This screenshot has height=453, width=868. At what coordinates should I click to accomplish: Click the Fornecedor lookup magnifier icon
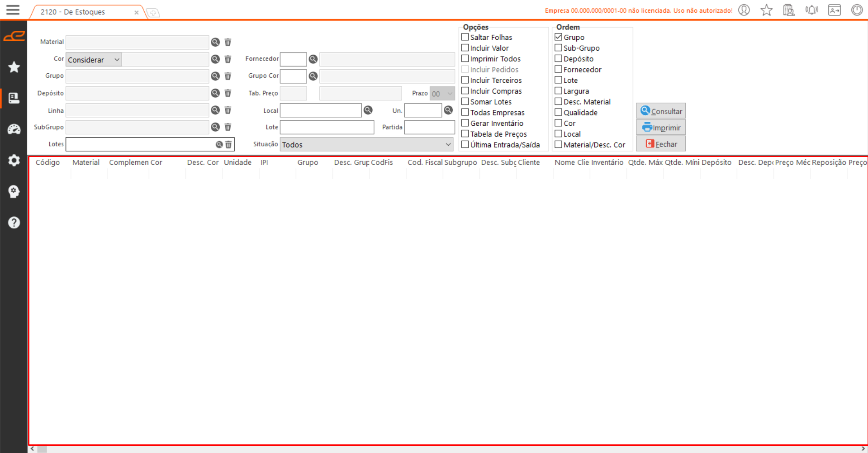tap(313, 59)
